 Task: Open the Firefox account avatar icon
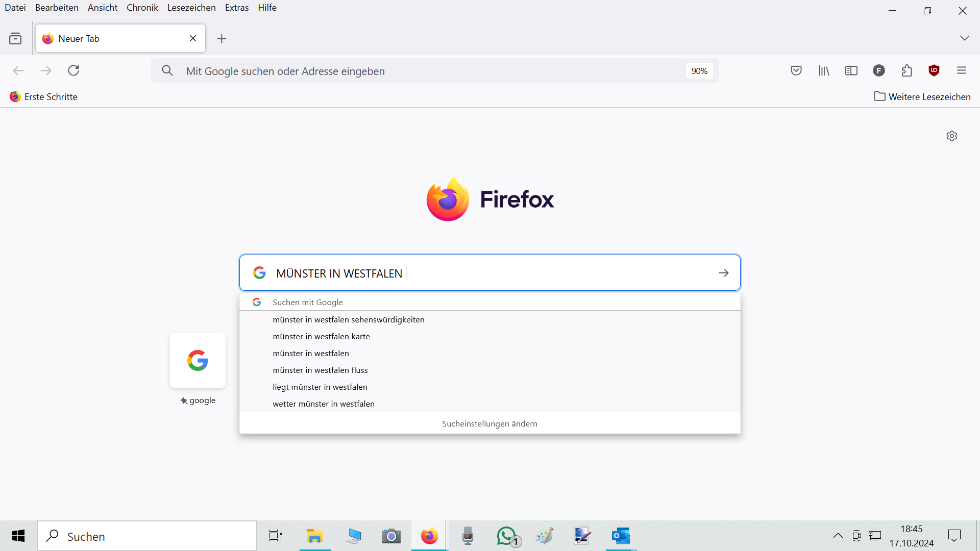pos(879,70)
